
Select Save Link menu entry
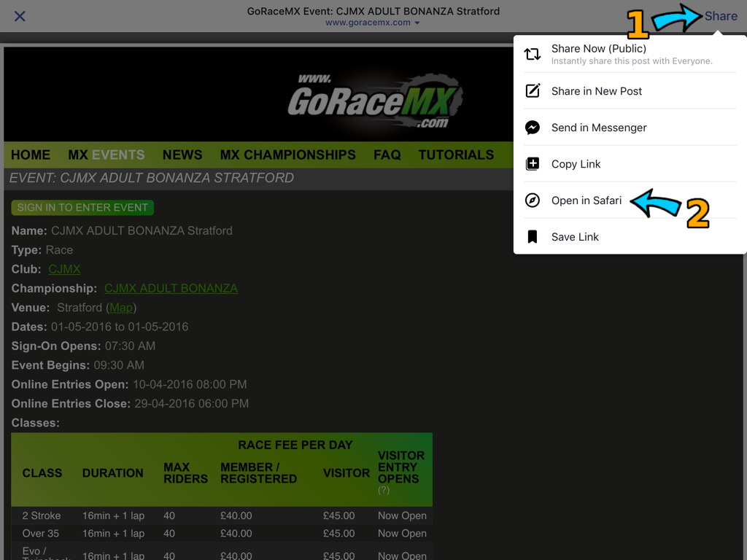coord(630,237)
